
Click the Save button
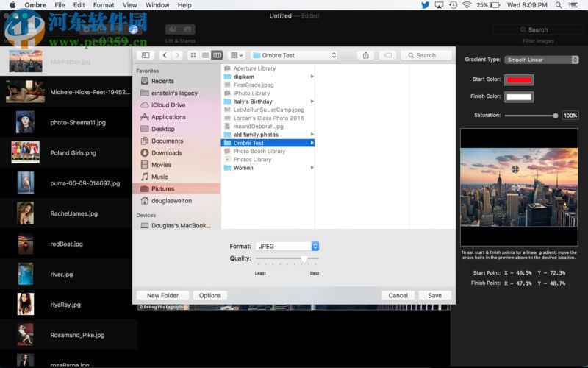click(x=434, y=296)
